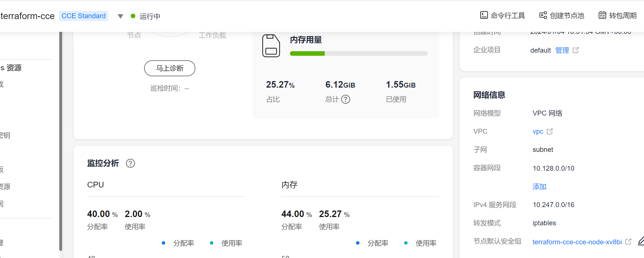The width and height of the screenshot is (644, 258).
Task: Open external link icon beside 管理
Action: click(576, 50)
